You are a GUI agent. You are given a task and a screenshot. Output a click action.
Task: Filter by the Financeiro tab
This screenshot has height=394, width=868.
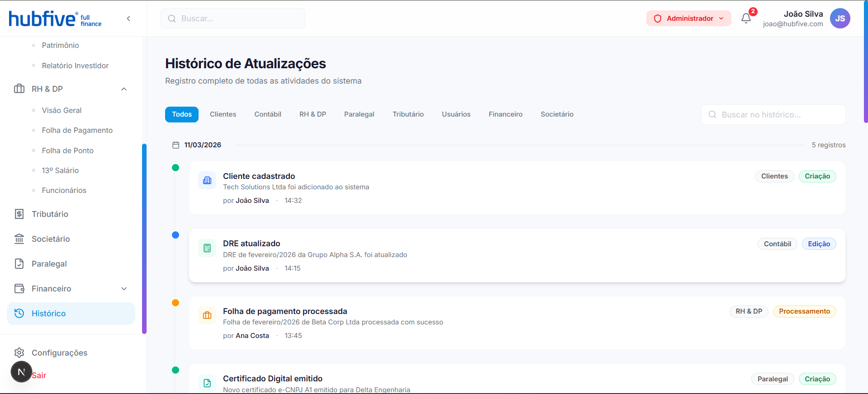(x=505, y=114)
